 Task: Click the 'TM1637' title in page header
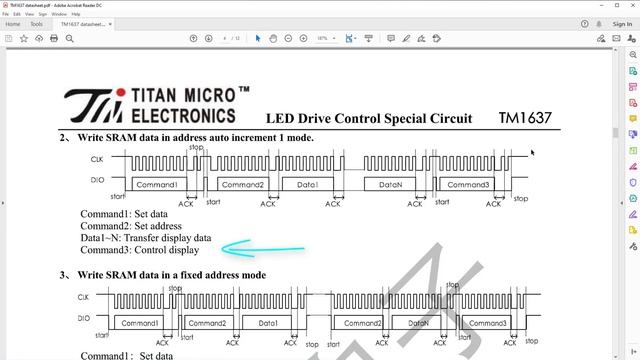click(x=525, y=118)
